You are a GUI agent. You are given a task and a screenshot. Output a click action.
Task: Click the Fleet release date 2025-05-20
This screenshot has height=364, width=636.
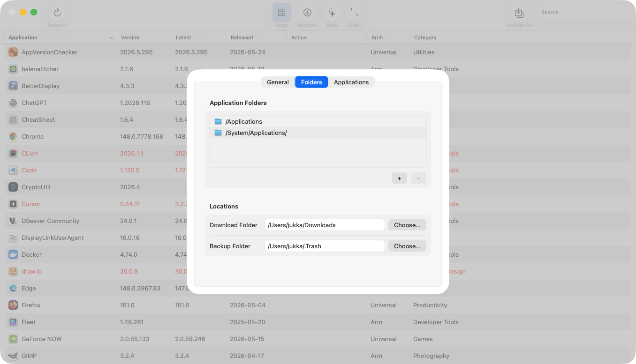point(248,322)
